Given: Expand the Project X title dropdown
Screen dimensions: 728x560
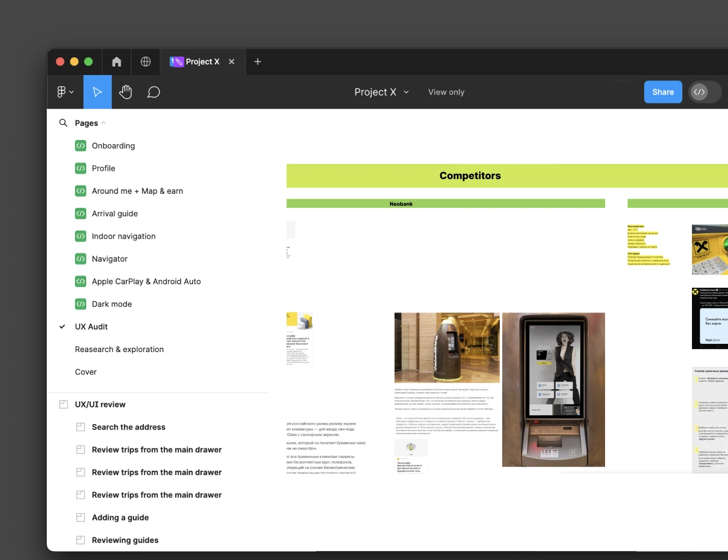Looking at the screenshot, I should (x=406, y=92).
